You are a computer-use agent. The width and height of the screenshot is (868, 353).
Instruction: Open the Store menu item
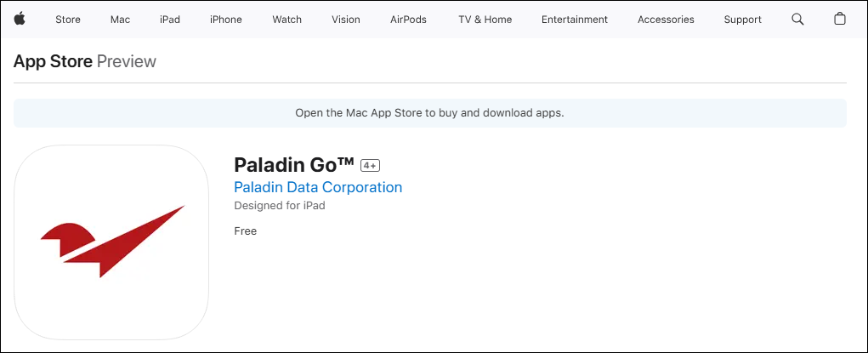point(68,20)
